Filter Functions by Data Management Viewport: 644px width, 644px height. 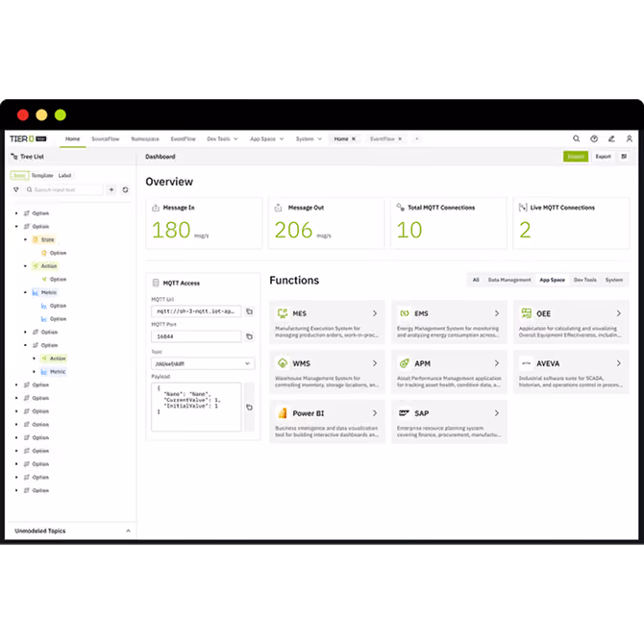pyautogui.click(x=509, y=280)
